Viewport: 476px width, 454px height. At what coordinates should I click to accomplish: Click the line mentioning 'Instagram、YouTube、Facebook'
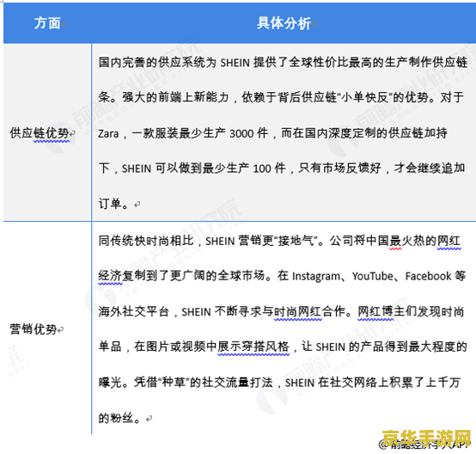(282, 276)
